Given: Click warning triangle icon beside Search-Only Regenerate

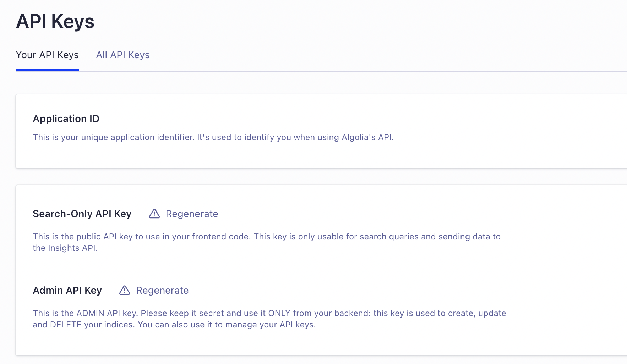Looking at the screenshot, I should point(154,214).
